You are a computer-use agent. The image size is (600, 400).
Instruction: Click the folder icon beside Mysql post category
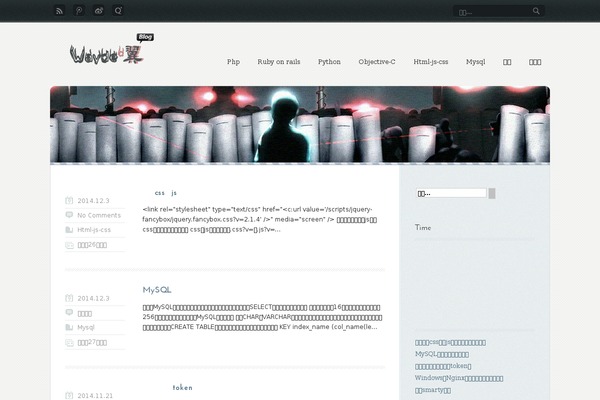click(x=69, y=327)
